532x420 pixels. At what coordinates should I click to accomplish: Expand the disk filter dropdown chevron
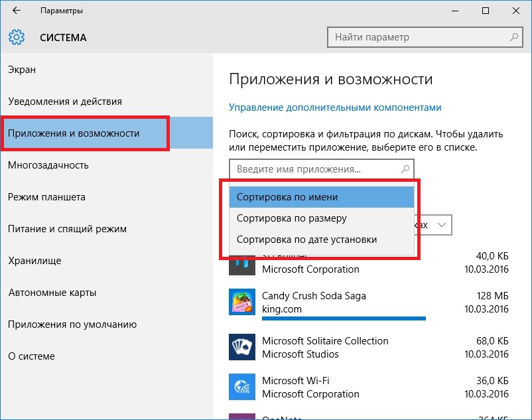[442, 224]
